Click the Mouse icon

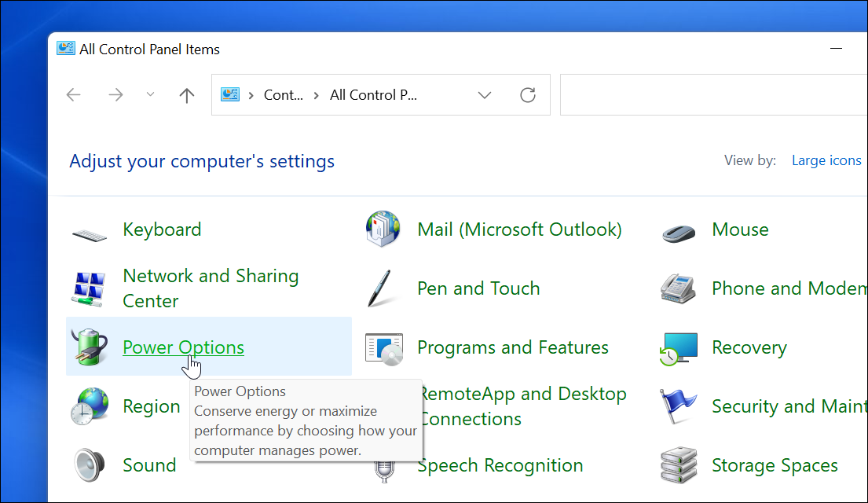678,233
